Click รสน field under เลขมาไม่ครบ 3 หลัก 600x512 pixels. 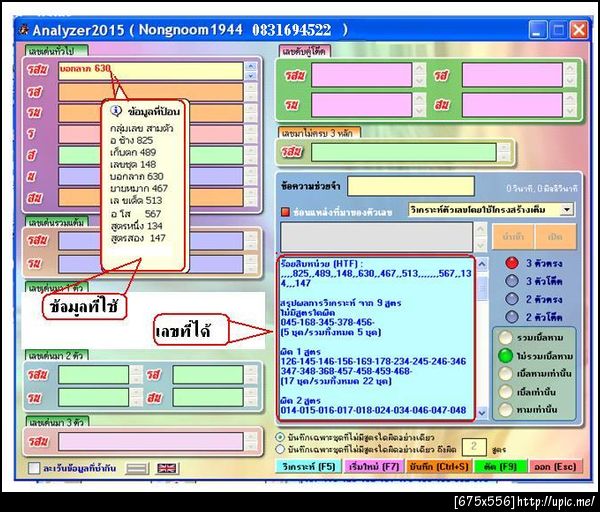[404, 152]
